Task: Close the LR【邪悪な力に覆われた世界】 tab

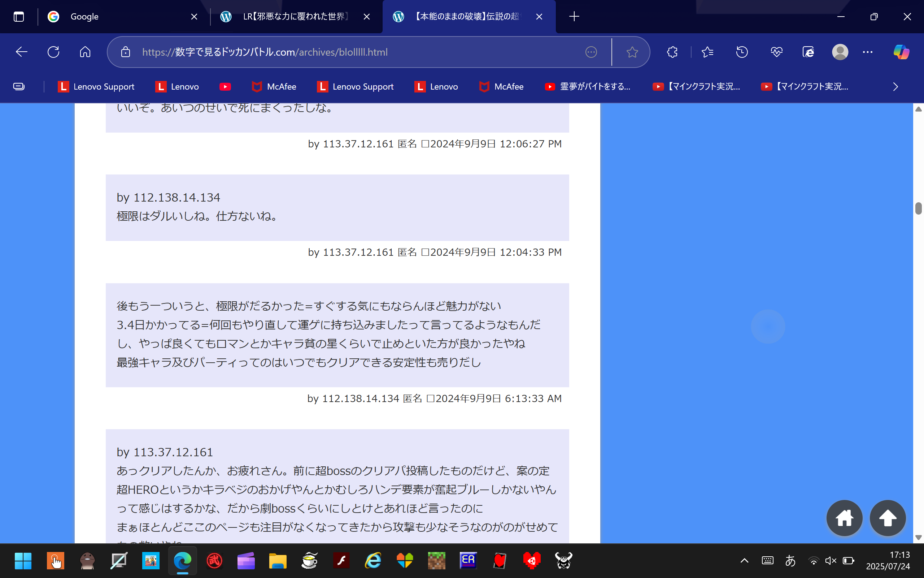Action: (367, 17)
